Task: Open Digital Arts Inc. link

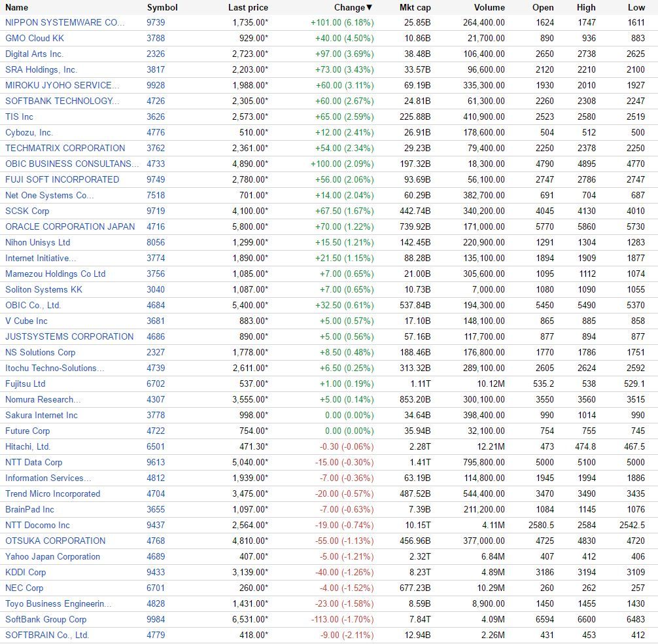Action: [x=35, y=54]
